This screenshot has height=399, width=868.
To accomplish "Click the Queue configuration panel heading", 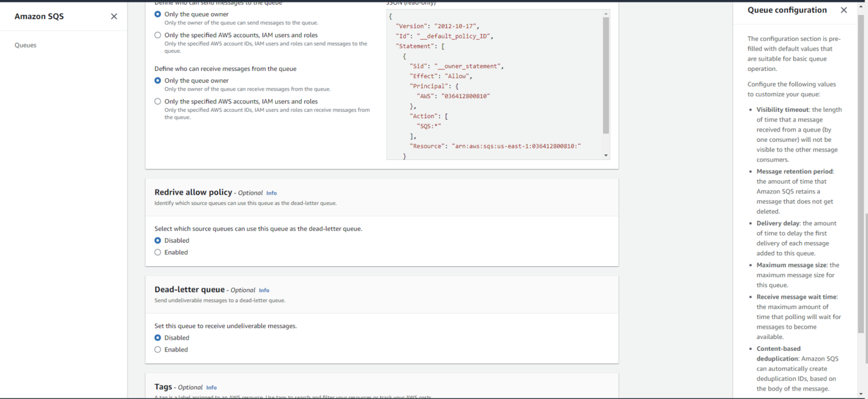I will 787,10.
